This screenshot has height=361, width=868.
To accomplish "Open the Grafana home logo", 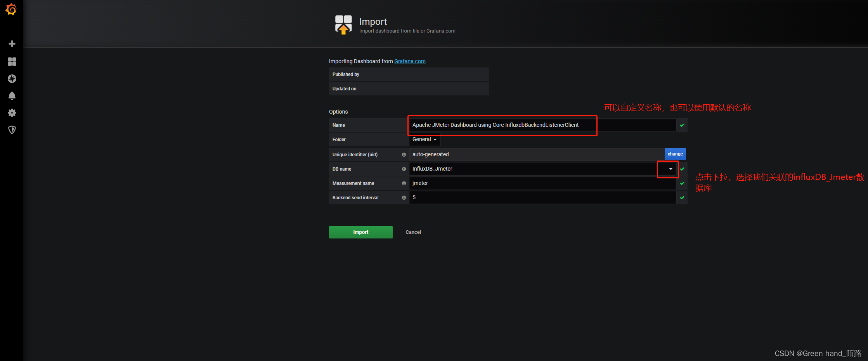I will [11, 9].
